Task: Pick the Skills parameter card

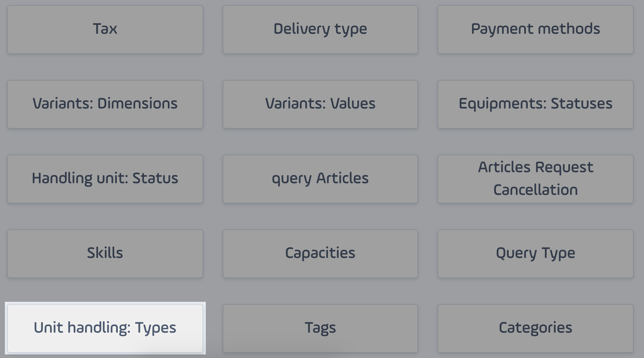Action: (105, 254)
